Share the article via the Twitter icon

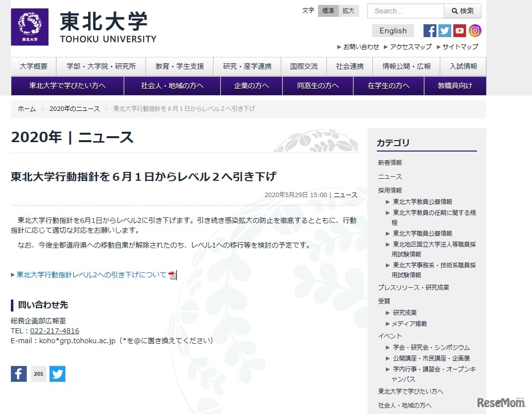click(57, 374)
